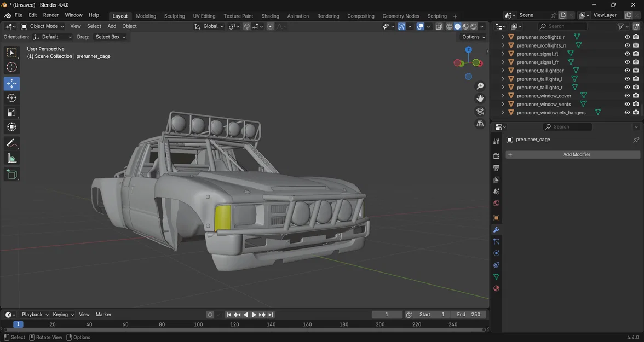
Task: Select the 3D Cursor tool
Action: coord(12,67)
